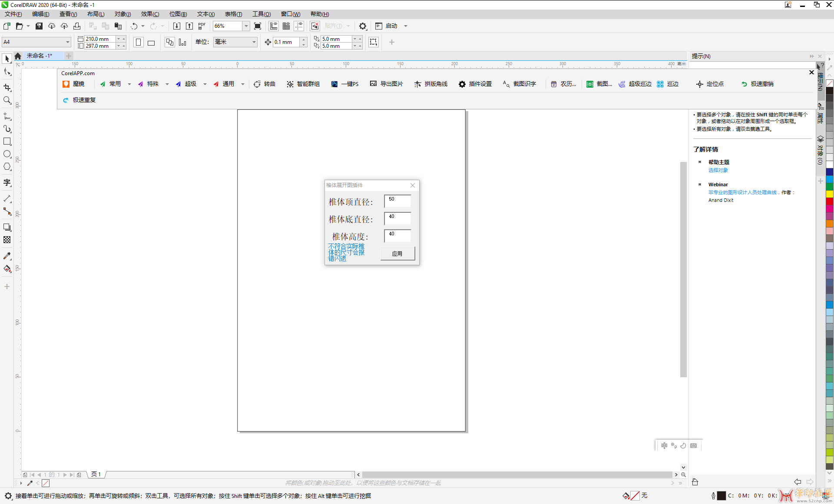The height and width of the screenshot is (504, 834).
Task: Click the Crop tool icon
Action: click(x=7, y=88)
